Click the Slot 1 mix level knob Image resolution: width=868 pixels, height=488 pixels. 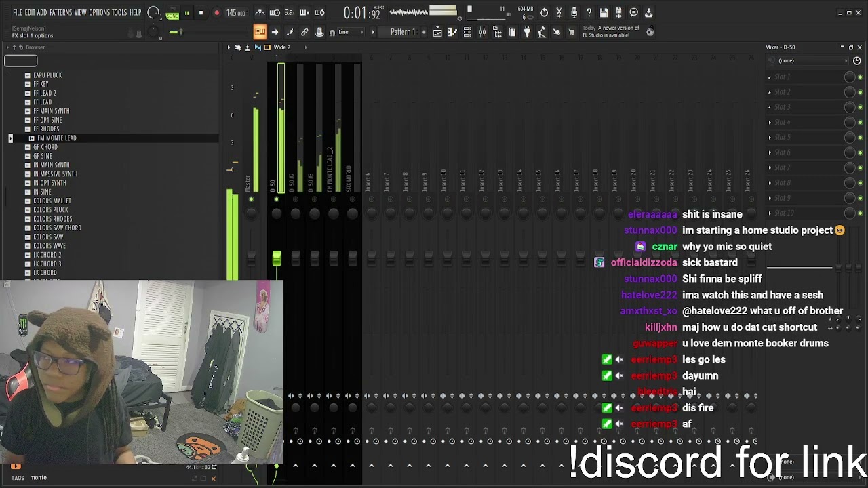(x=850, y=77)
